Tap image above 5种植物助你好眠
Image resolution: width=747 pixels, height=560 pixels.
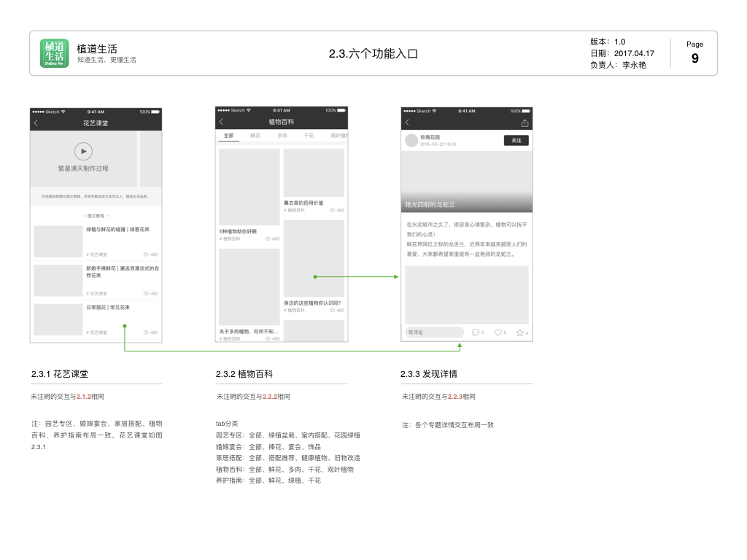click(249, 187)
